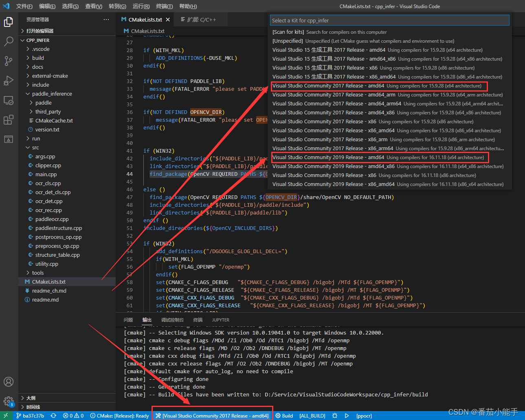Viewport: 525px width, 420px height.
Task: Expand the external-cmake folder
Action: pos(67,76)
